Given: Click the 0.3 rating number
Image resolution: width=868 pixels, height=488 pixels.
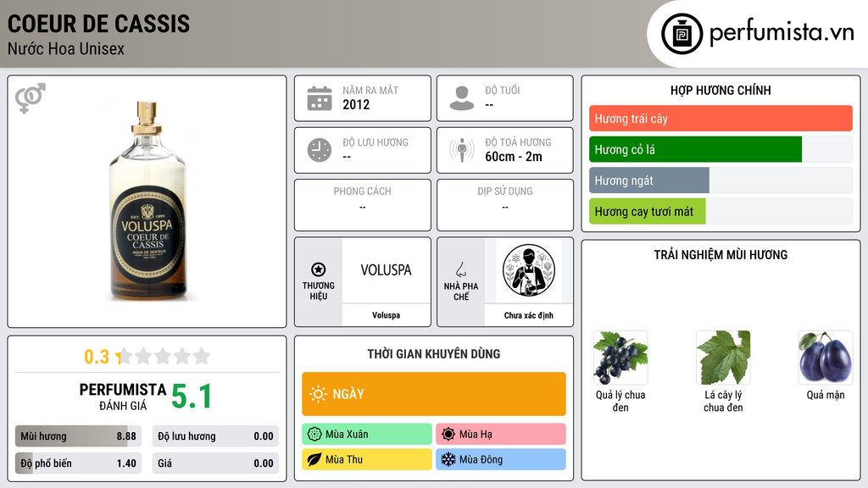Looking at the screenshot, I should coord(97,357).
